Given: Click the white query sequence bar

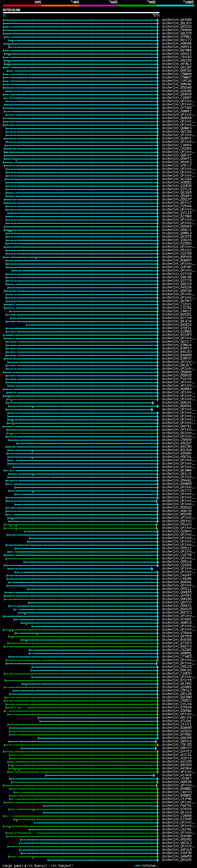Looking at the screenshot, I should point(81,13).
